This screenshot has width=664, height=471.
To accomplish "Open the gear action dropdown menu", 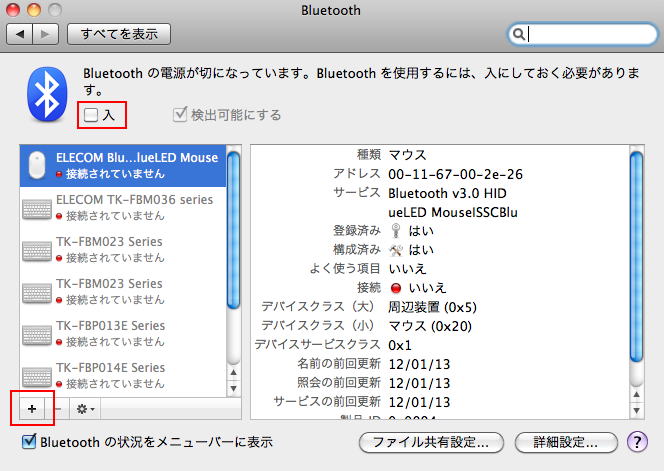I will [85, 409].
